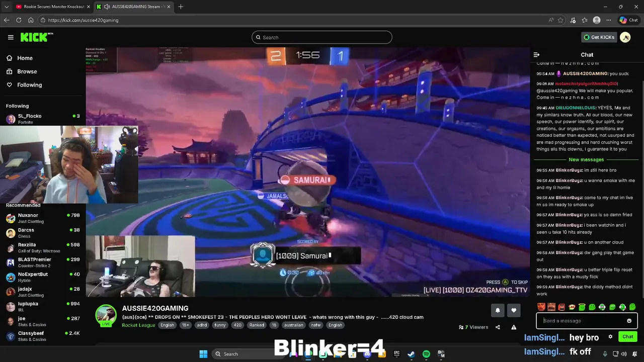Open system tray volume icon
Image resolution: width=644 pixels, height=362 pixels.
625,354
